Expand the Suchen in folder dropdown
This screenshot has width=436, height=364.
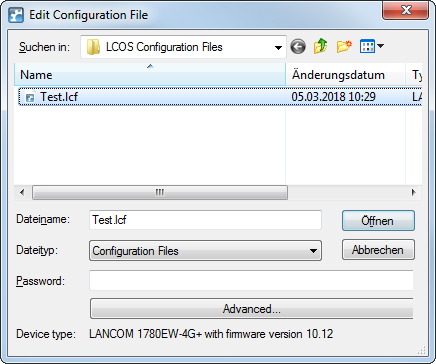[x=278, y=47]
